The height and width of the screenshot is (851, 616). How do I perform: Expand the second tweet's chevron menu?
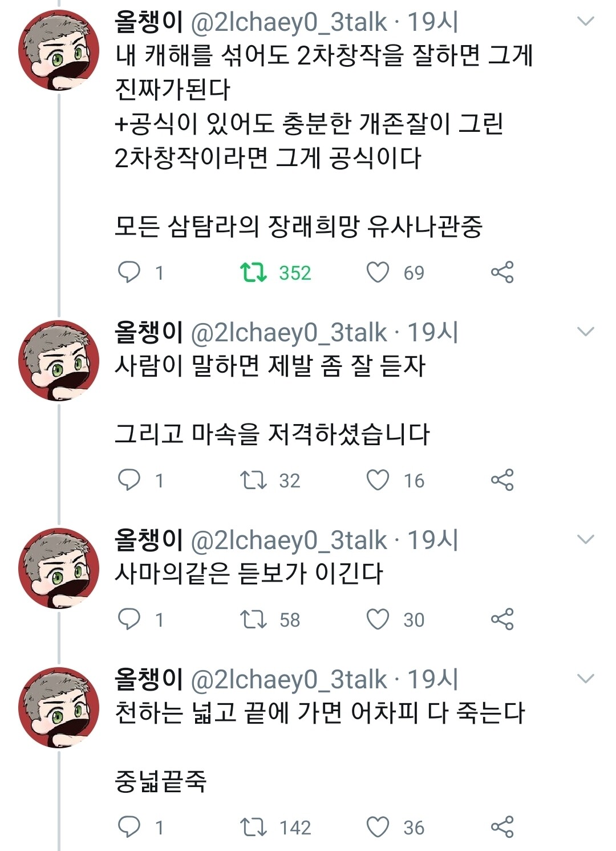click(586, 332)
